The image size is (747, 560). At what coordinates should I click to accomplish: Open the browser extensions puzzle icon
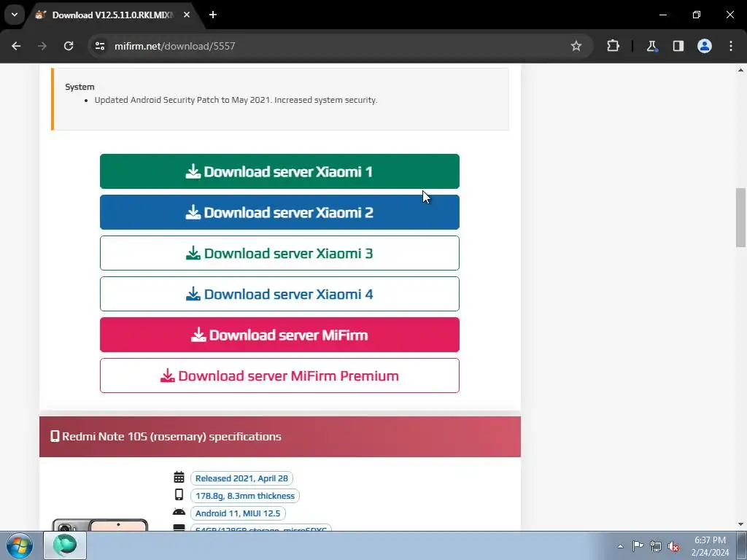coord(613,46)
